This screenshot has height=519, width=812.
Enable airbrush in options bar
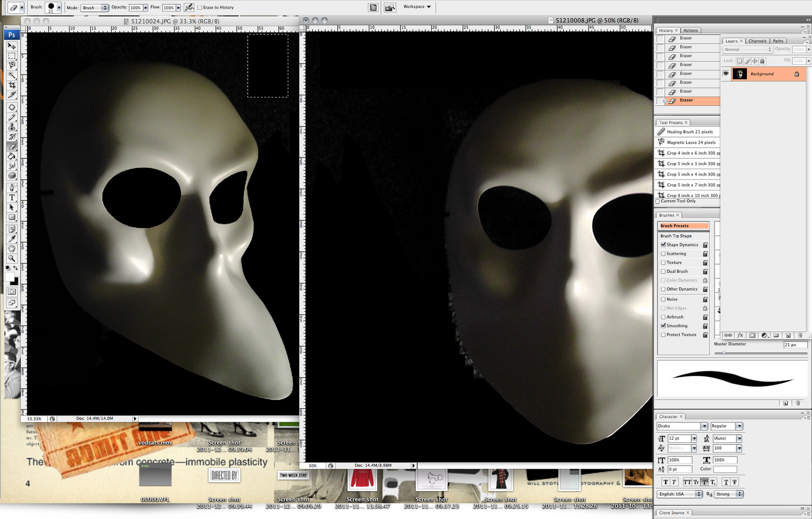189,7
